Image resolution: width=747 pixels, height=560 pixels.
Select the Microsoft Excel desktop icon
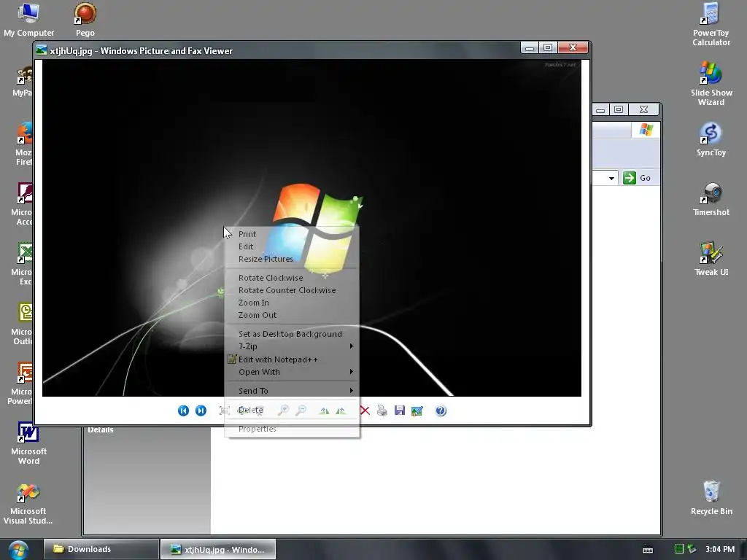click(22, 263)
